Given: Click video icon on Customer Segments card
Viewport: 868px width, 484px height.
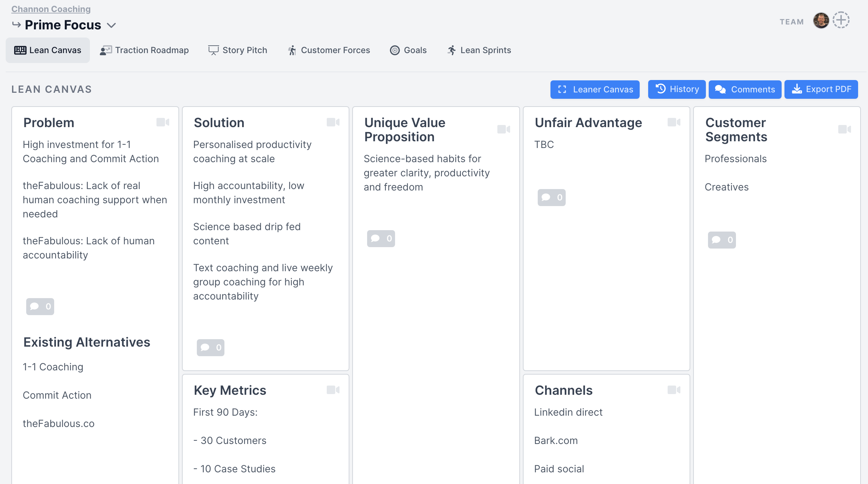Looking at the screenshot, I should point(844,129).
